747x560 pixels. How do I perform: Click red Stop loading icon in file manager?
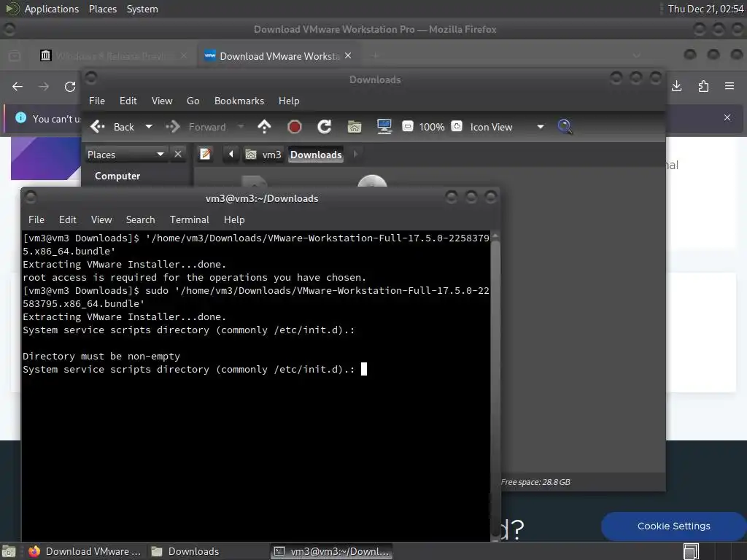click(295, 127)
